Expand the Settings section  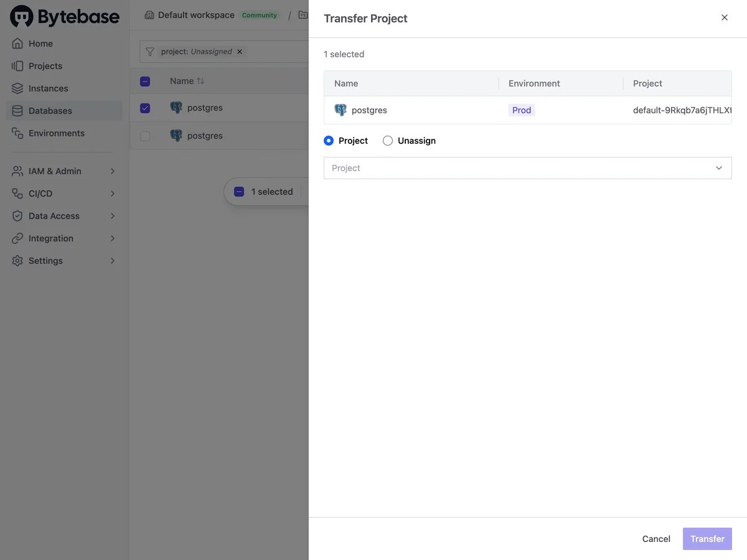[113, 261]
